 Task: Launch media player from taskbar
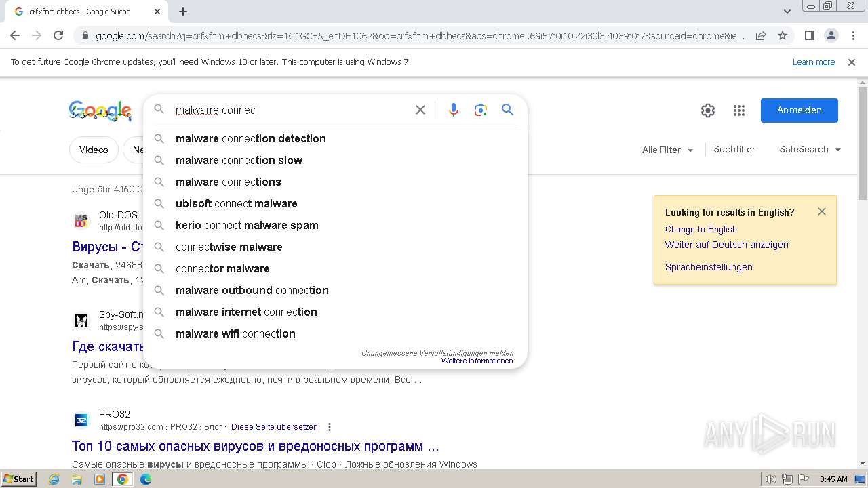point(100,479)
